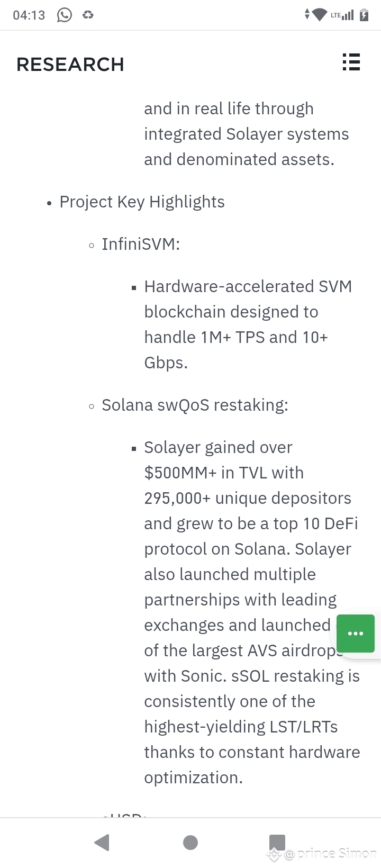The height and width of the screenshot is (868, 381).
Task: Tap the WhatsApp notification icon
Action: click(x=65, y=15)
